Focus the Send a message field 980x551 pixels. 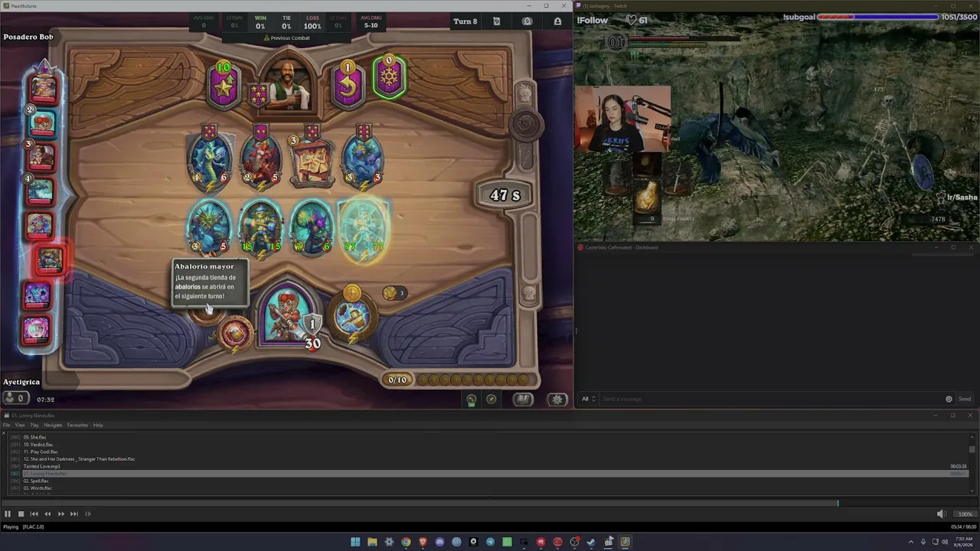771,399
